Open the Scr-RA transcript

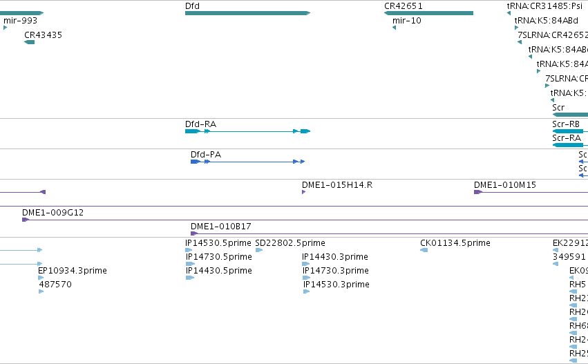[570, 145]
